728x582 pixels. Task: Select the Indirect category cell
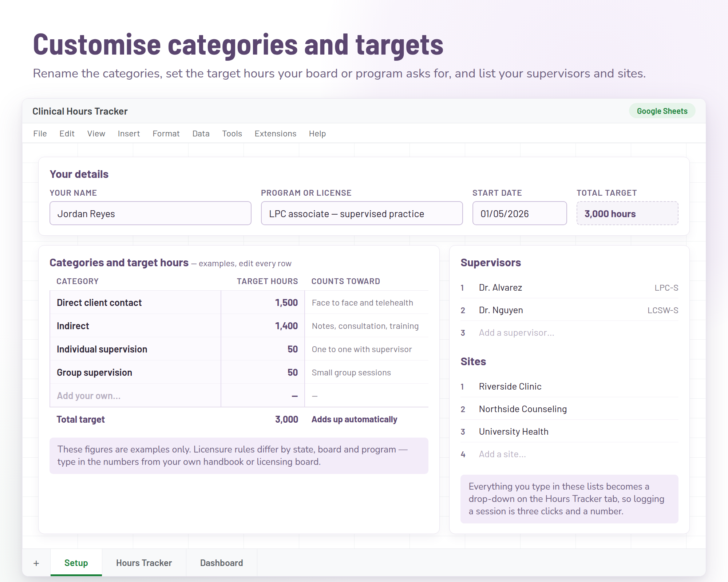(135, 326)
